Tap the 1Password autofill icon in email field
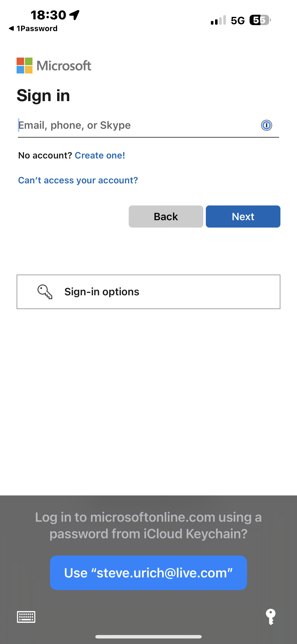This screenshot has height=644, width=297. (266, 125)
